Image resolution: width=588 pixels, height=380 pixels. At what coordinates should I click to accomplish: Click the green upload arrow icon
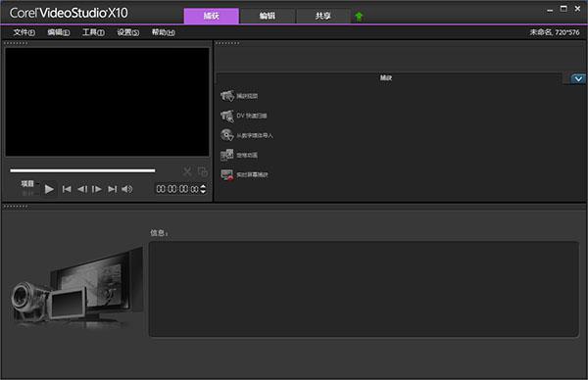click(x=359, y=17)
